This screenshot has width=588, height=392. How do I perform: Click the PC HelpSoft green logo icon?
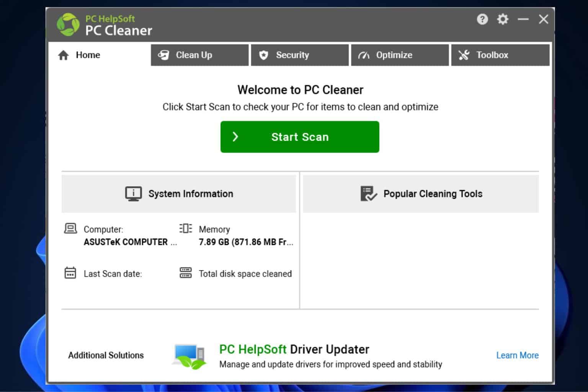click(x=69, y=25)
